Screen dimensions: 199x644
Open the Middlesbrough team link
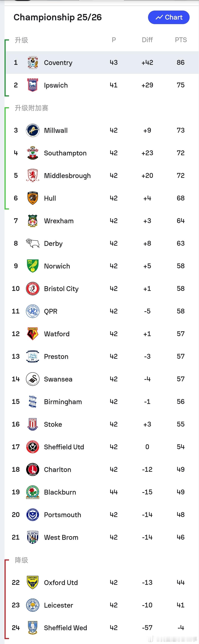67,176
